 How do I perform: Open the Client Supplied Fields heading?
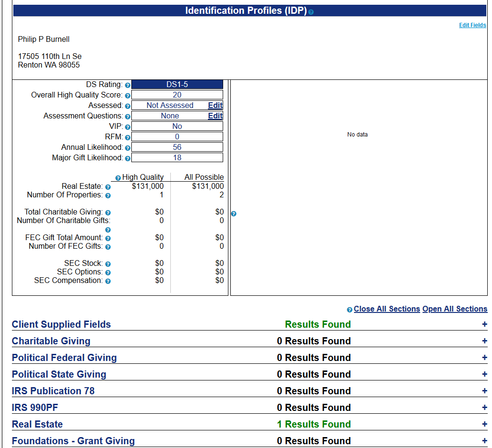click(x=61, y=324)
